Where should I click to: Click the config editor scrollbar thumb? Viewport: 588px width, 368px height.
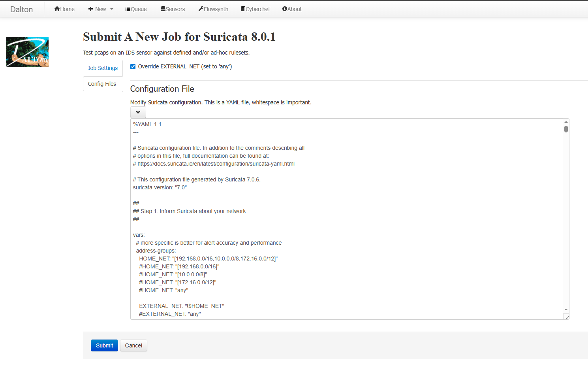(566, 129)
